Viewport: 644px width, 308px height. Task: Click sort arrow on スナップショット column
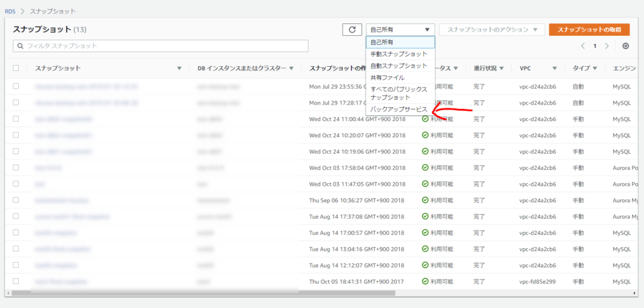coord(179,68)
